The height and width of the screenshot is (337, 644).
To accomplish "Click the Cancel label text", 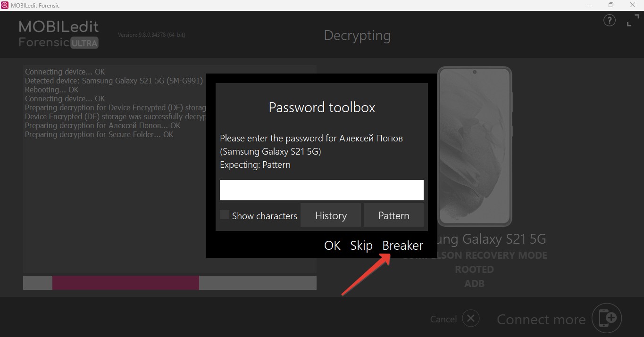I will (443, 319).
